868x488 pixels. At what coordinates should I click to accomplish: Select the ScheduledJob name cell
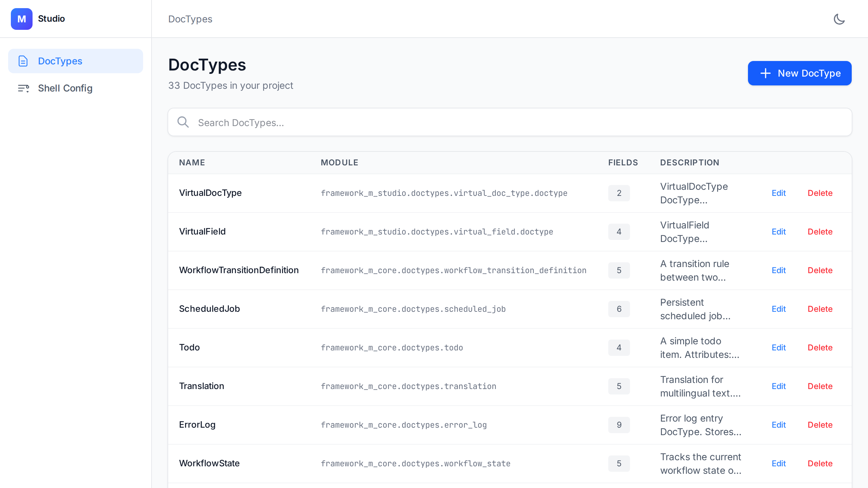click(209, 309)
